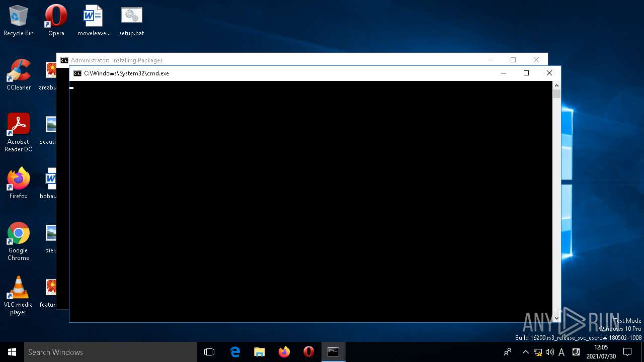Open the Windows Start menu
Viewport: 644px width, 362px height.
pos(12,352)
